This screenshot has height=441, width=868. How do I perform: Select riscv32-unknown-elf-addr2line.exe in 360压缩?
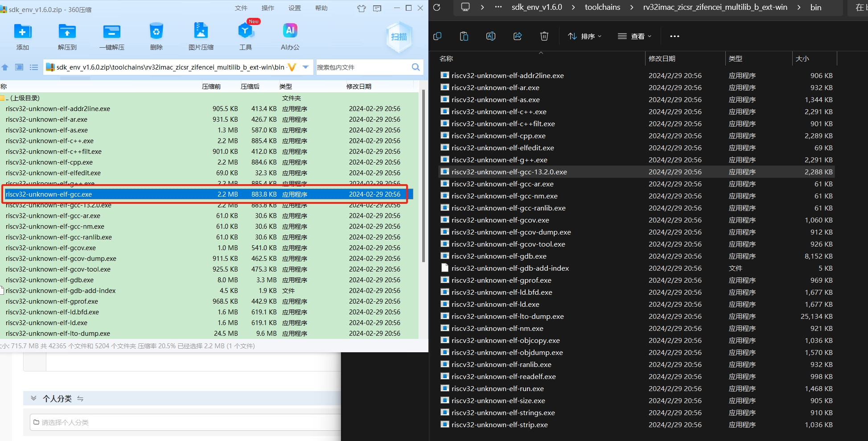point(209,109)
